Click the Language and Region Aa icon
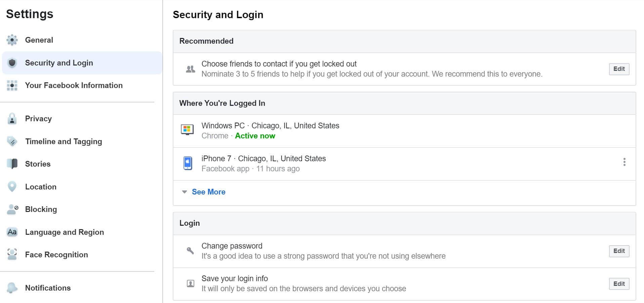The width and height of the screenshot is (644, 303). click(x=12, y=232)
